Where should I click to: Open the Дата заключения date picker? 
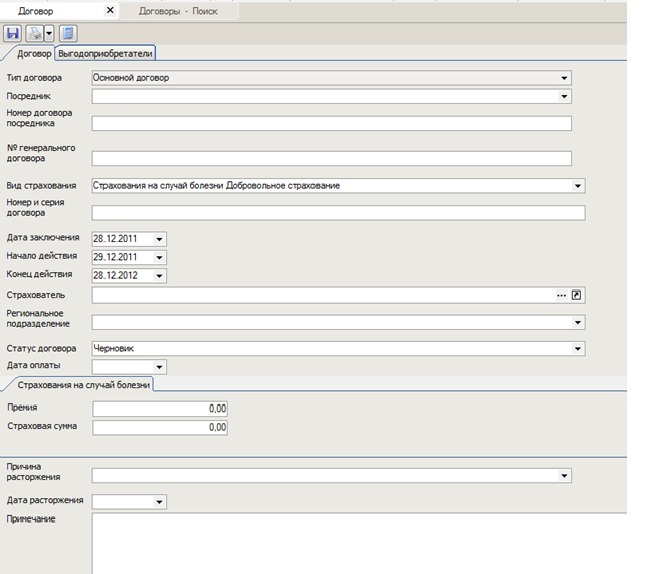pyautogui.click(x=160, y=239)
